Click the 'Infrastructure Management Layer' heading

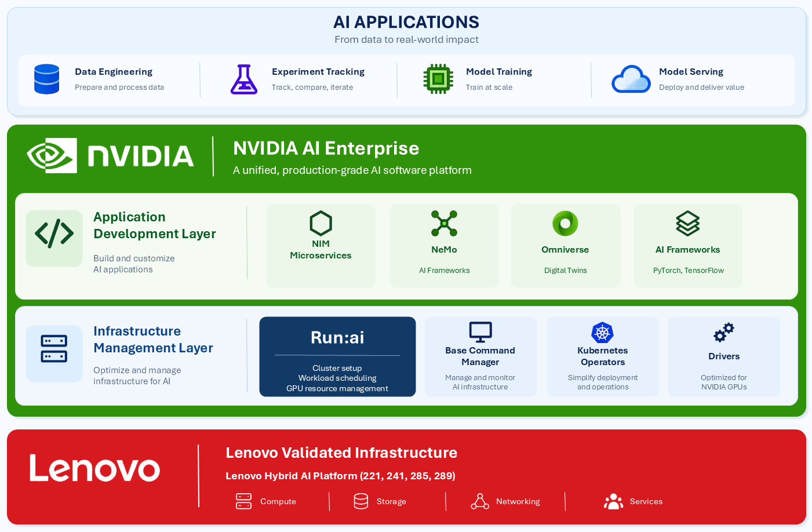click(153, 340)
